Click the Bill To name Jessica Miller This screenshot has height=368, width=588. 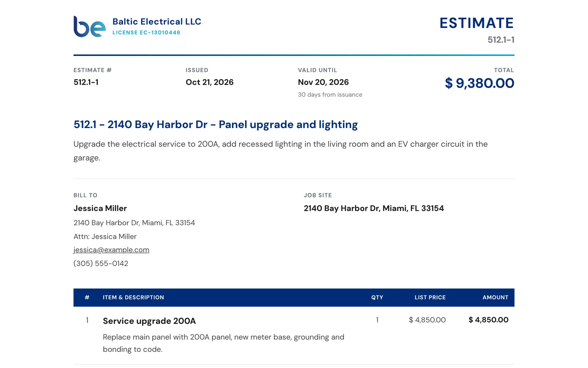click(100, 208)
